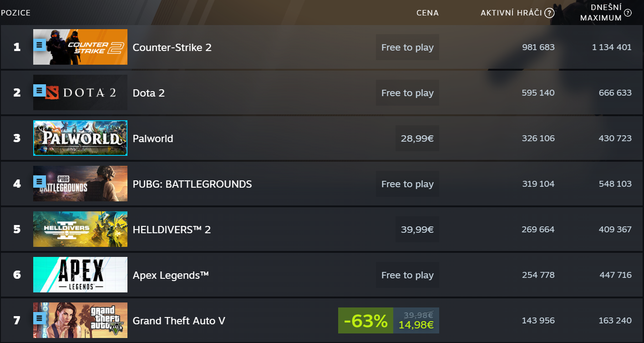Screen dimensions: 644x343
Task: Click the blue list icon on Dota 2
Action: point(39,91)
